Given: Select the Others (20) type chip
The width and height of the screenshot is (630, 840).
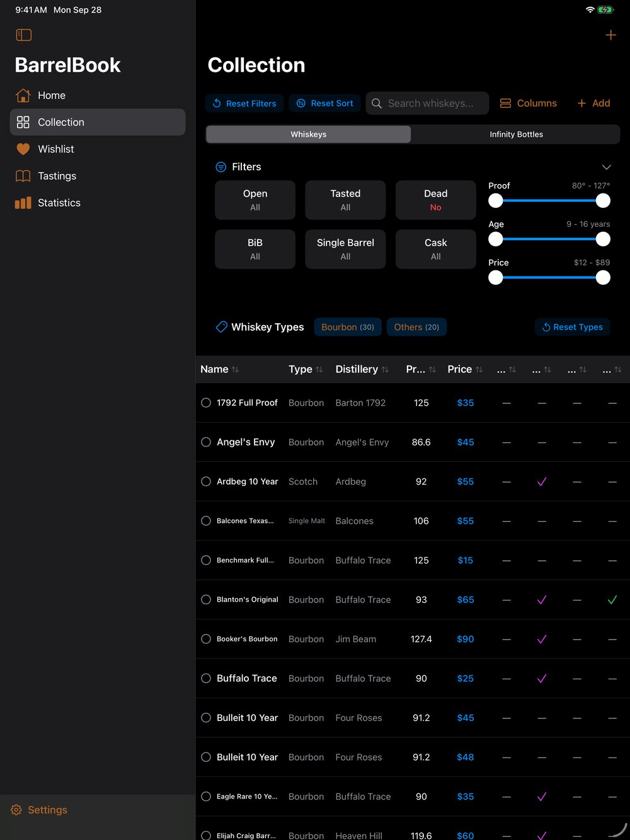Looking at the screenshot, I should point(416,327).
